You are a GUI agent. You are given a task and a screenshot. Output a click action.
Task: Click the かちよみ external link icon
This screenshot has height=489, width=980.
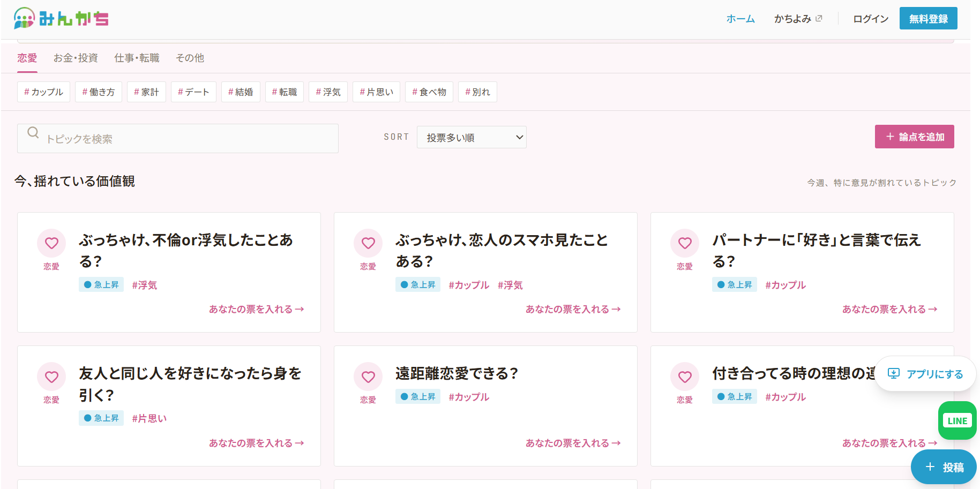pyautogui.click(x=819, y=19)
